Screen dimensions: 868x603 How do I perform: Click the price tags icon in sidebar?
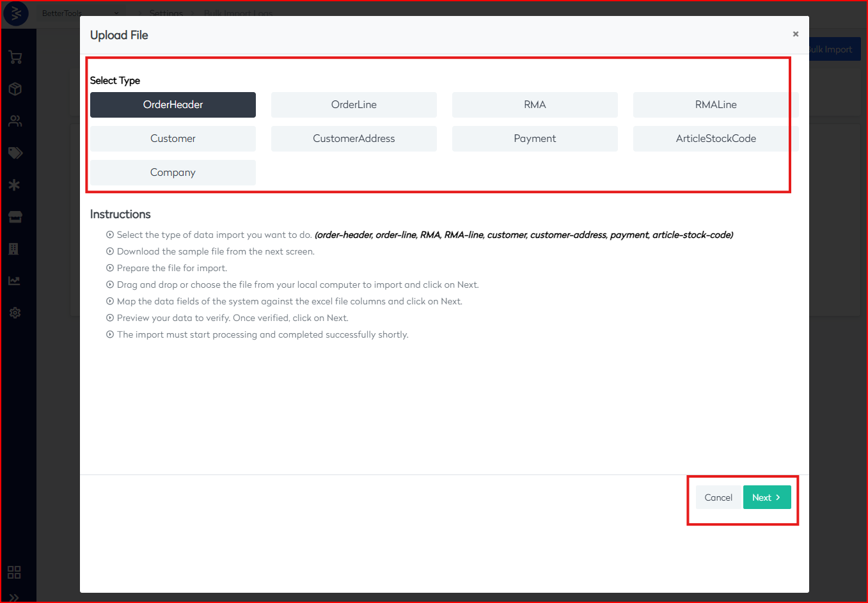click(15, 153)
